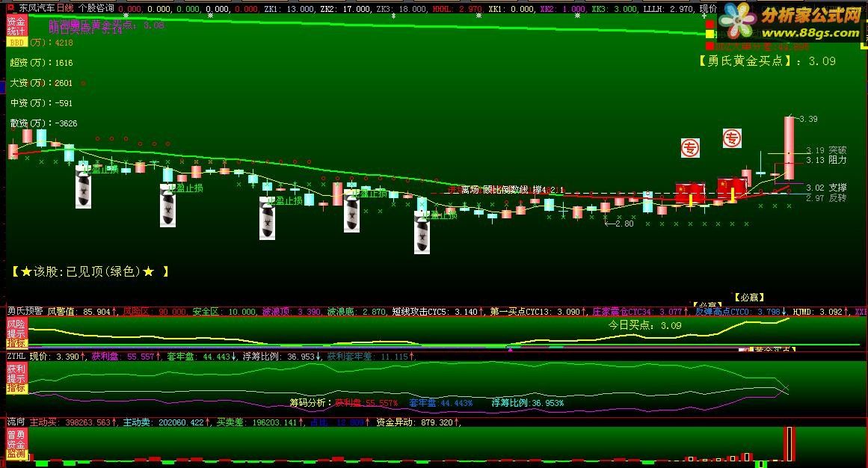Click the 大资(万):2601 value
868x468 pixels.
42,82
